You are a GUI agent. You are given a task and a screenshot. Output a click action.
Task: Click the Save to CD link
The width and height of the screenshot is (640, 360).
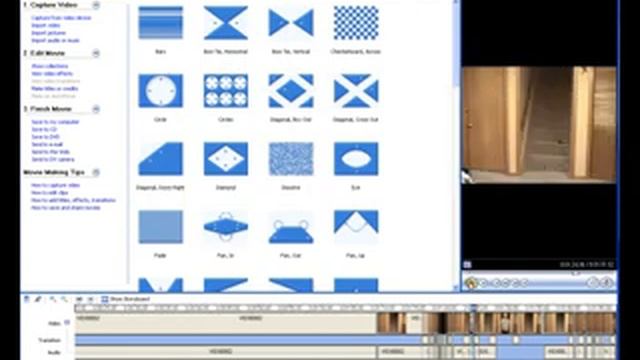click(x=44, y=129)
